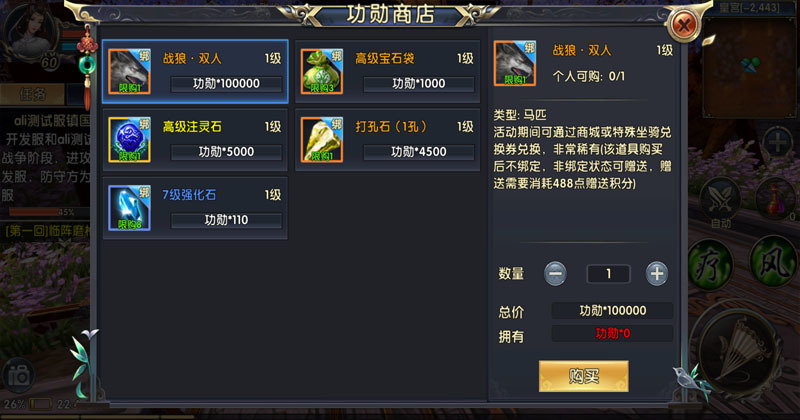Viewport: 800px width, 420px height.
Task: Click the 功勋*1000 price bar
Action: click(419, 84)
